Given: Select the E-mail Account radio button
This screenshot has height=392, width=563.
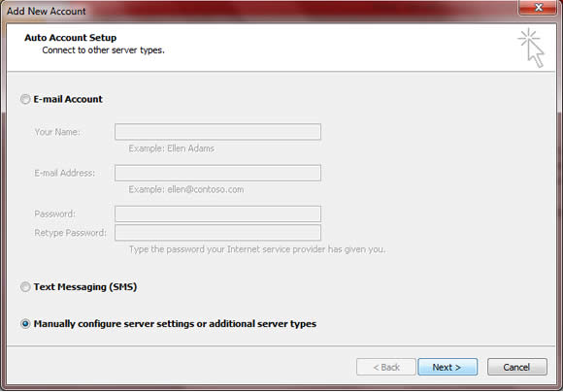Looking at the screenshot, I should tap(25, 99).
